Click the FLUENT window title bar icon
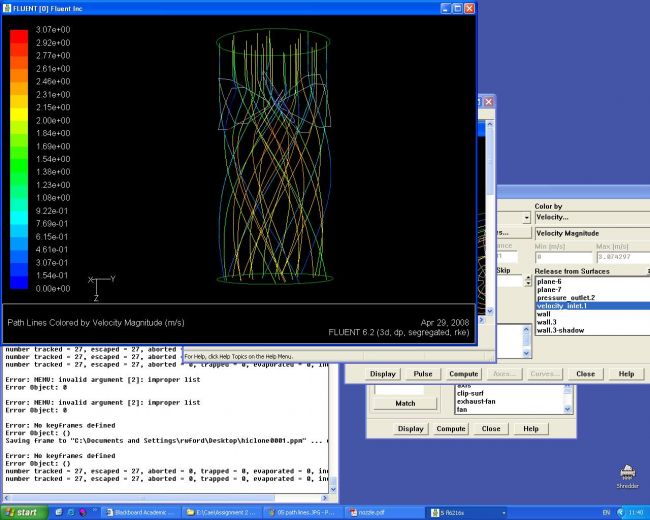Image resolution: width=650 pixels, height=520 pixels. coord(7,8)
